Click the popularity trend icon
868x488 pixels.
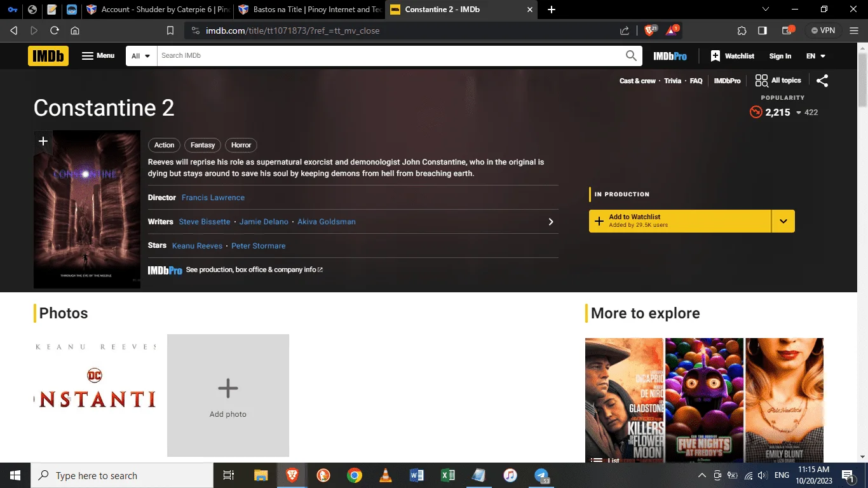point(756,112)
